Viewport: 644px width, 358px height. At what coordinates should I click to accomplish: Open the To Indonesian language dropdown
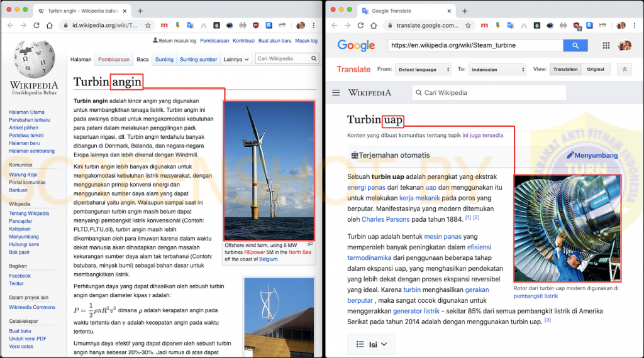point(497,70)
